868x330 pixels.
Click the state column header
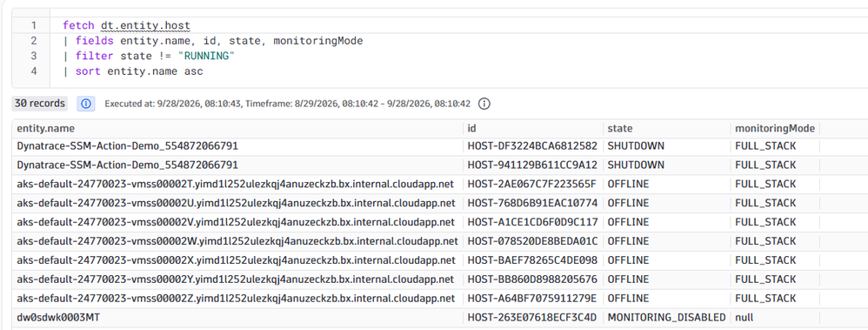tap(620, 129)
